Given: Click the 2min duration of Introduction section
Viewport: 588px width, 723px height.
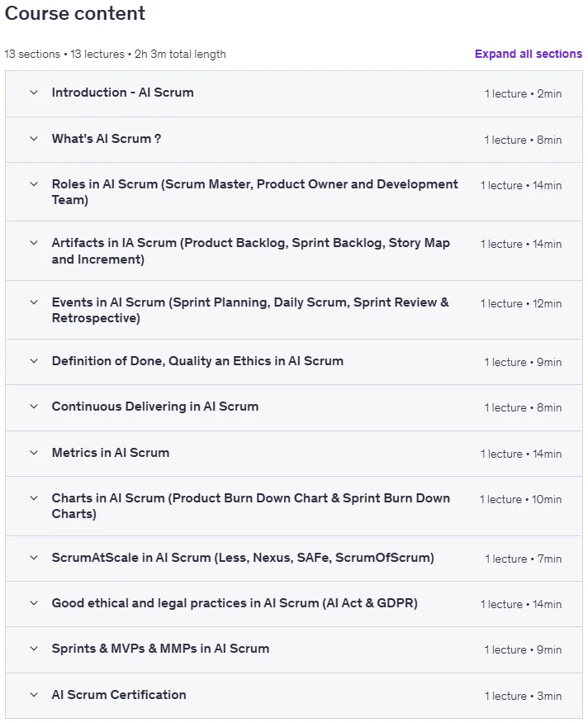Looking at the screenshot, I should (549, 93).
